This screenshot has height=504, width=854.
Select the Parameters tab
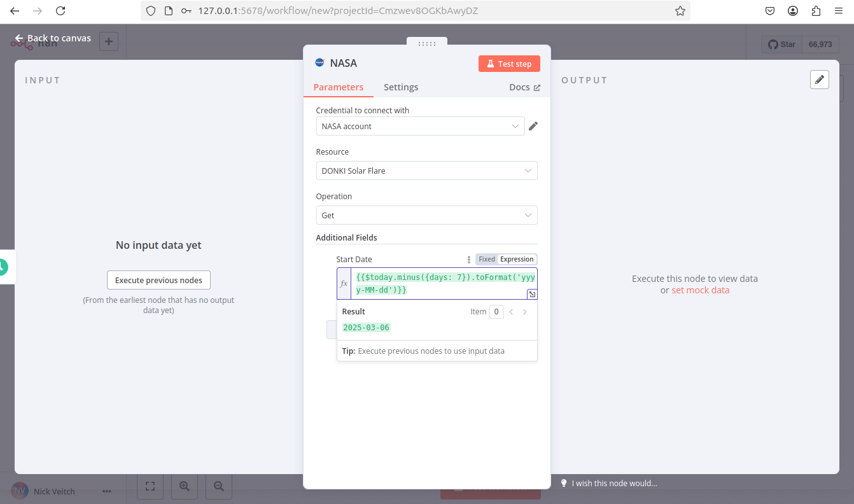click(338, 87)
